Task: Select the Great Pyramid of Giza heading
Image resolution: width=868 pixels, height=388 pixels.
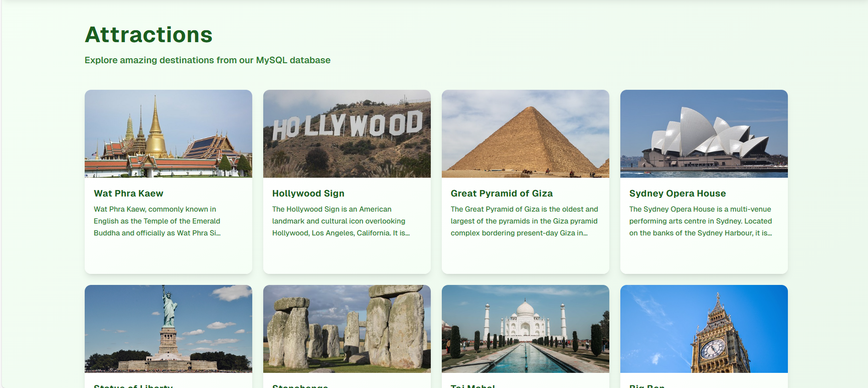Action: (501, 193)
